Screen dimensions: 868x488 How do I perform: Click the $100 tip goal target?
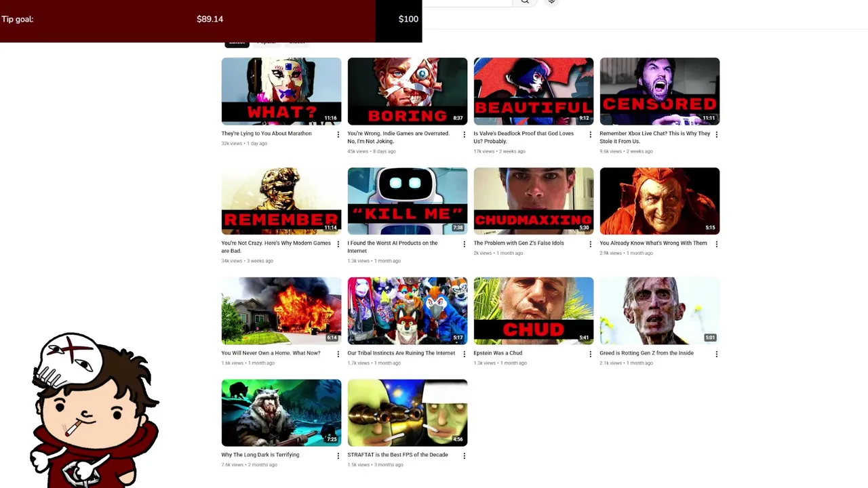(408, 19)
